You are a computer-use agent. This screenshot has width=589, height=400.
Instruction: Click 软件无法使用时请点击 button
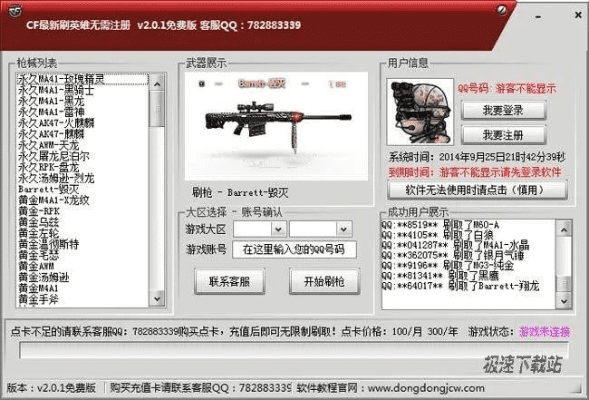[x=477, y=190]
